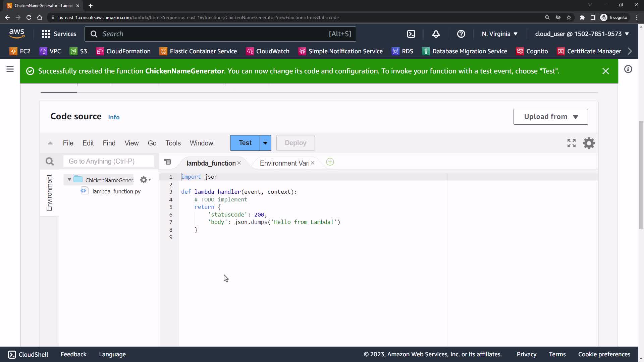The image size is (644, 362).
Task: Click the page vertical scrollbar
Action: pyautogui.click(x=641, y=174)
